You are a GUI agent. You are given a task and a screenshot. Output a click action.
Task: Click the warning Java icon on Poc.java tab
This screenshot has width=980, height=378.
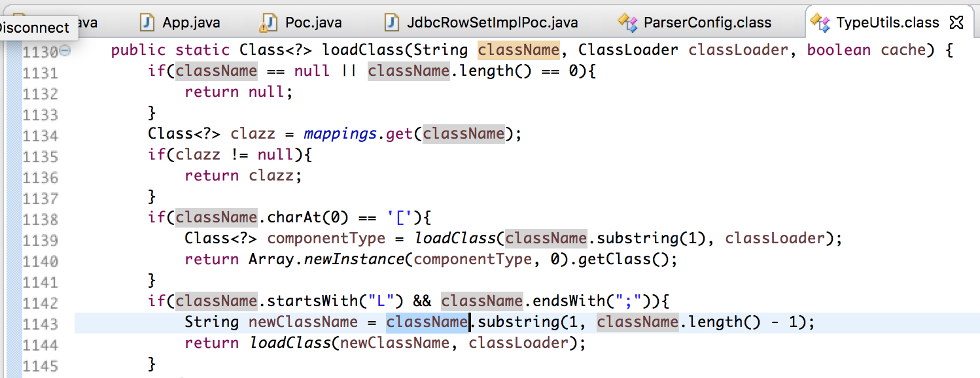(x=268, y=23)
